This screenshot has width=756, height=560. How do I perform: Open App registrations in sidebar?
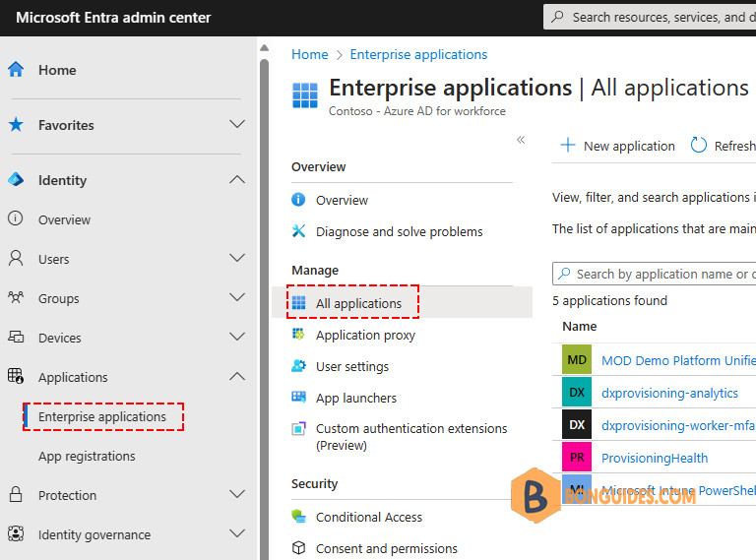(87, 456)
